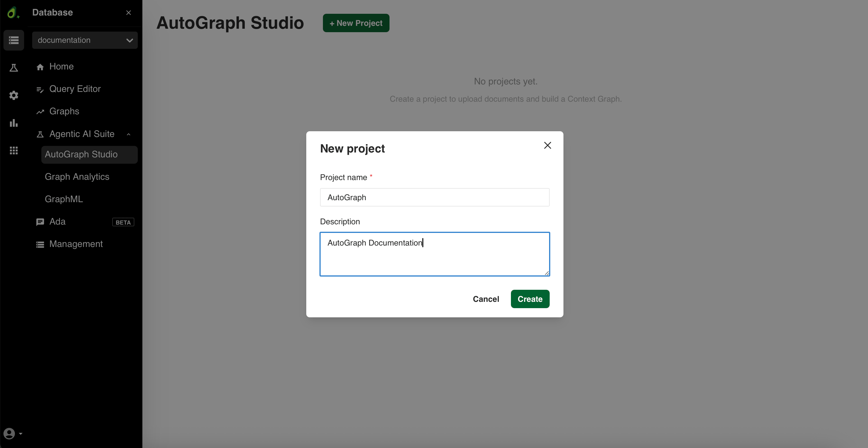Click the Description text area
The image size is (868, 448).
click(434, 254)
